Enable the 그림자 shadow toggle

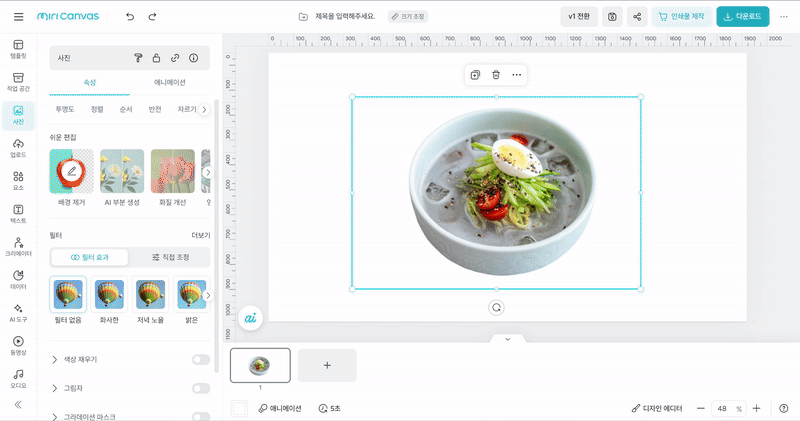point(201,388)
